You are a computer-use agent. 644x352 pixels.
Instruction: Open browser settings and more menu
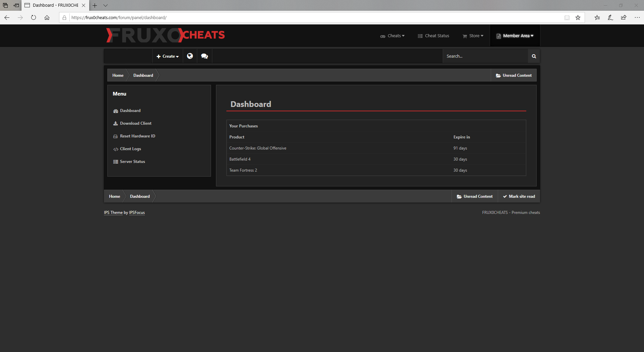point(637,17)
